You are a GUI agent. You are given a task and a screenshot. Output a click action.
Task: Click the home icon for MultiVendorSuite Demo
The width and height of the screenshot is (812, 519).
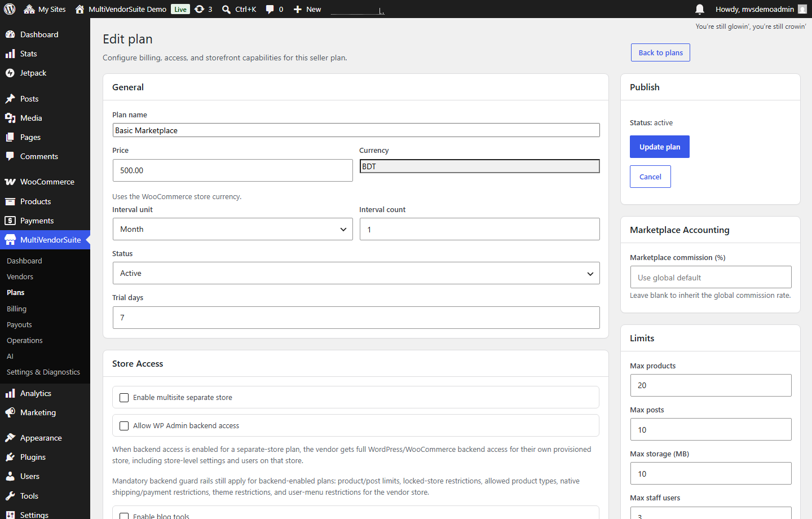pyautogui.click(x=80, y=9)
